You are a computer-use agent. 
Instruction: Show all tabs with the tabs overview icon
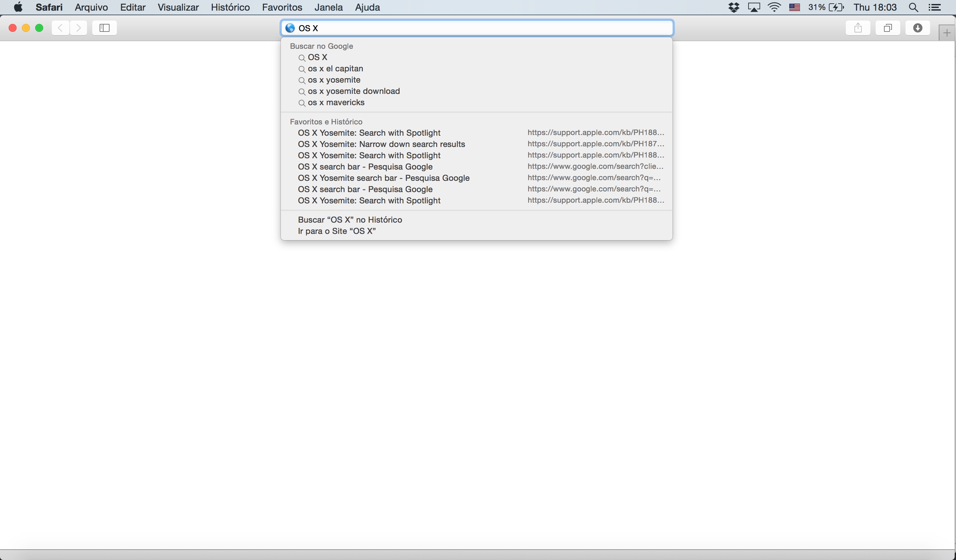(888, 28)
